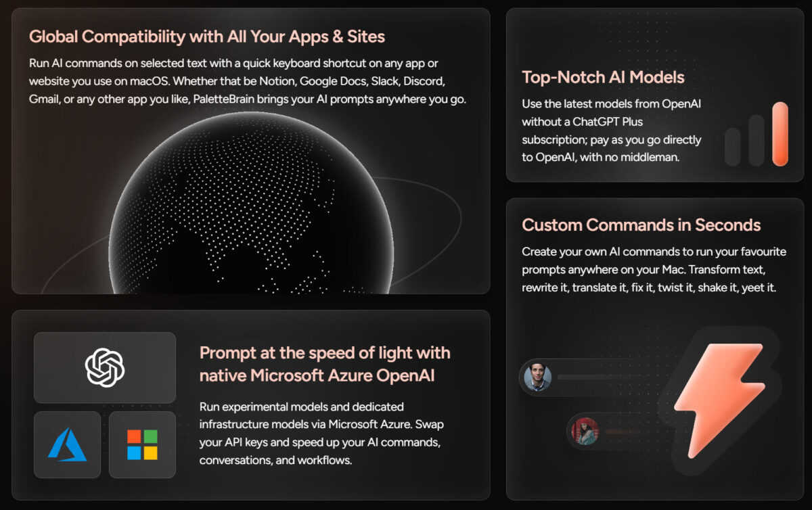The image size is (812, 510).
Task: Open the Global Compatibility heading
Action: point(206,37)
